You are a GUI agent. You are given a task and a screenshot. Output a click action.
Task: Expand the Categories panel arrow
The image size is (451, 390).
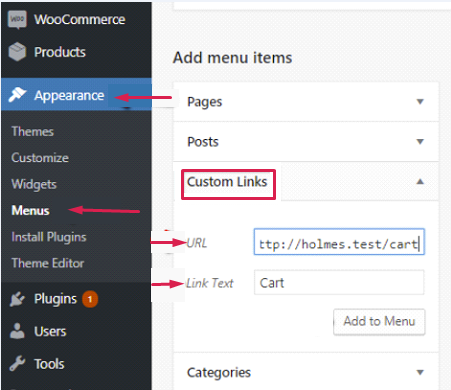click(x=420, y=372)
